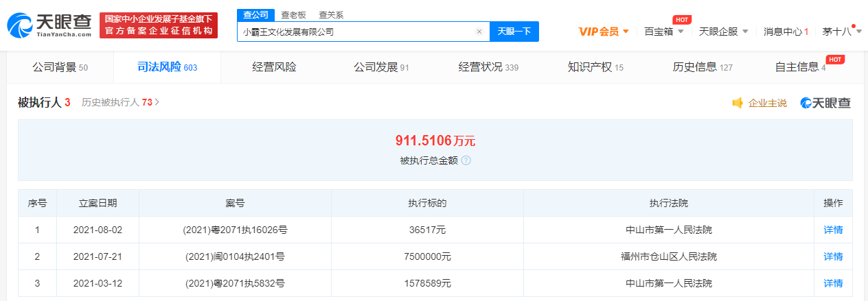Image resolution: width=868 pixels, height=301 pixels.
Task: Select the 查关系 search tab
Action: point(331,15)
